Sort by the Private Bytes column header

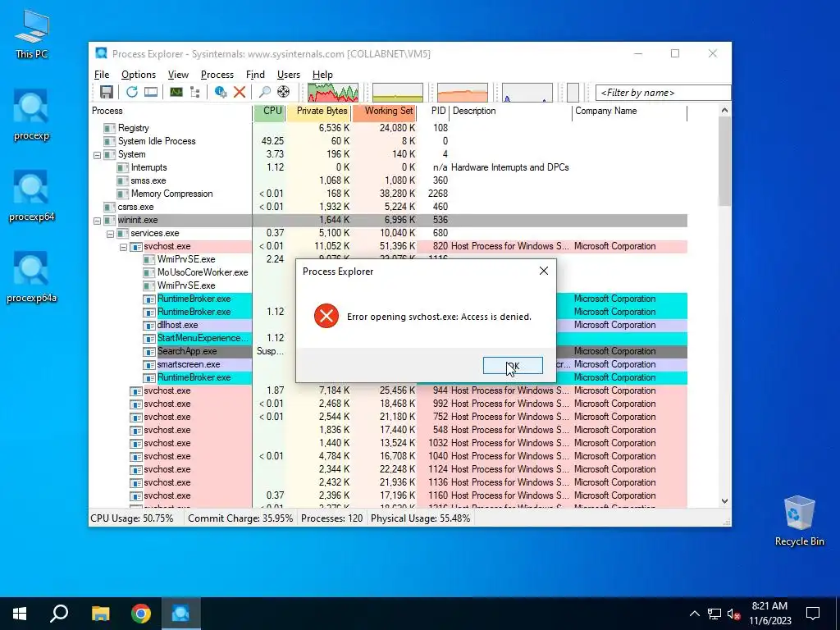319,111
